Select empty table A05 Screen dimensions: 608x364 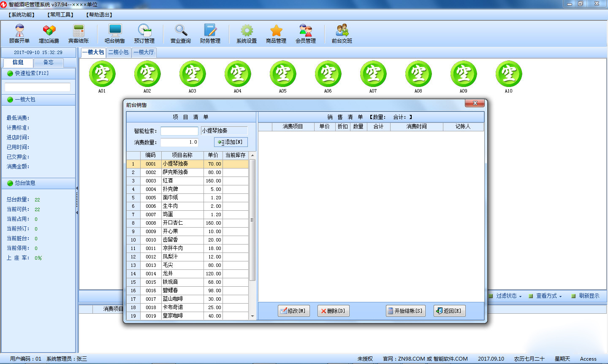tap(283, 74)
